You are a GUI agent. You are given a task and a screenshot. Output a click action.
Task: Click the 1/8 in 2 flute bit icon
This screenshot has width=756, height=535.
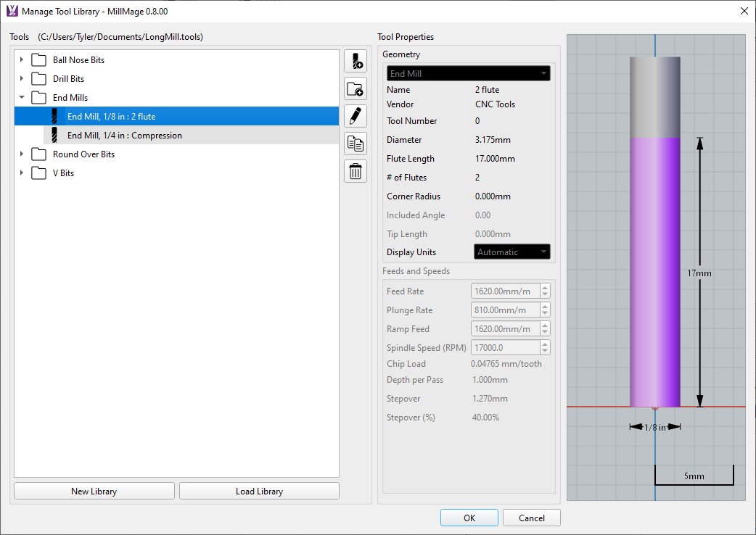click(54, 117)
